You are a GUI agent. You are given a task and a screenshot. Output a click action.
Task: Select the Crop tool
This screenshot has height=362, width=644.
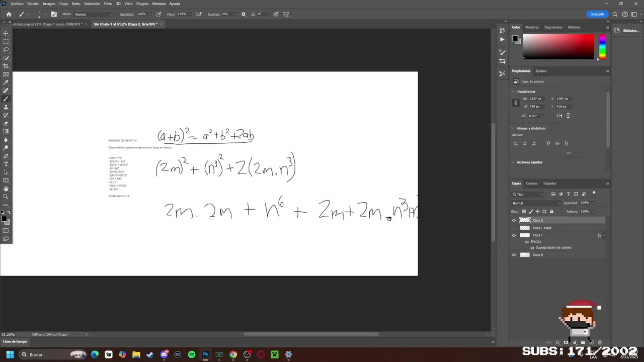[x=6, y=66]
